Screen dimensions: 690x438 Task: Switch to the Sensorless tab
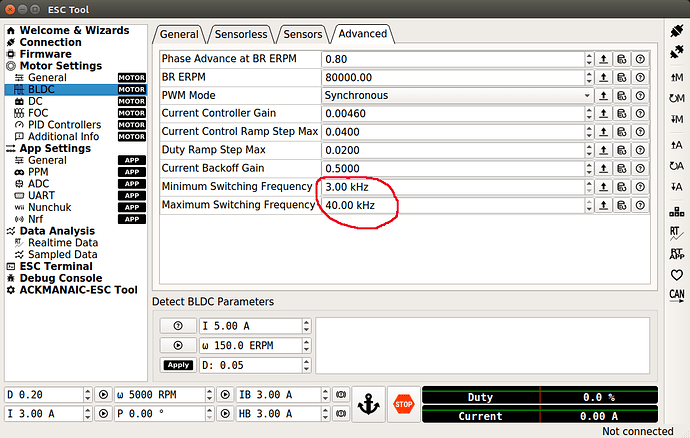(241, 34)
